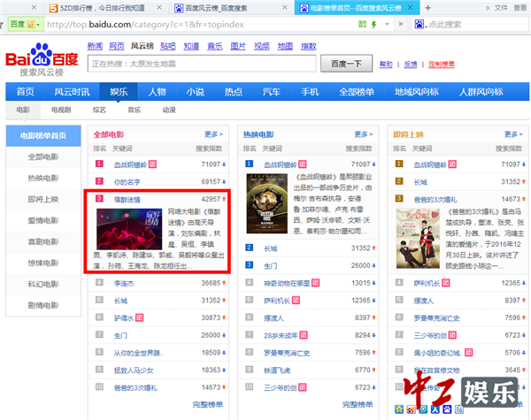Screen dimensions: 531x420
Task: Click the 宿醉迷情 movie poster thumbnail
Action: click(x=129, y=228)
